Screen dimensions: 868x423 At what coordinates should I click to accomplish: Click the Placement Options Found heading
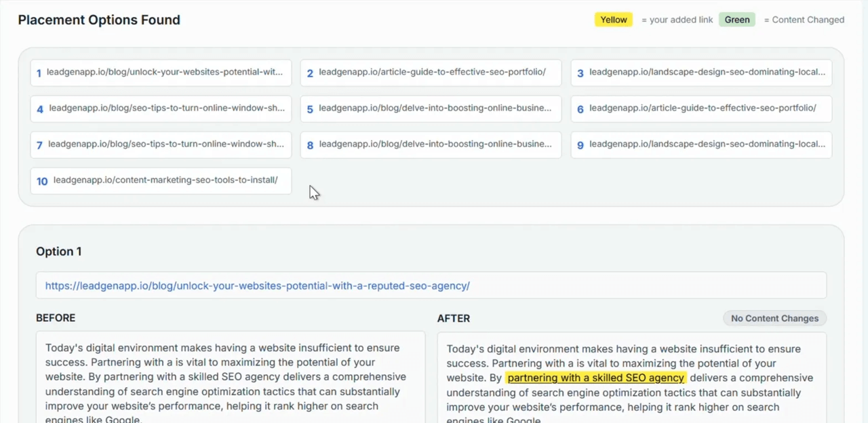[99, 20]
